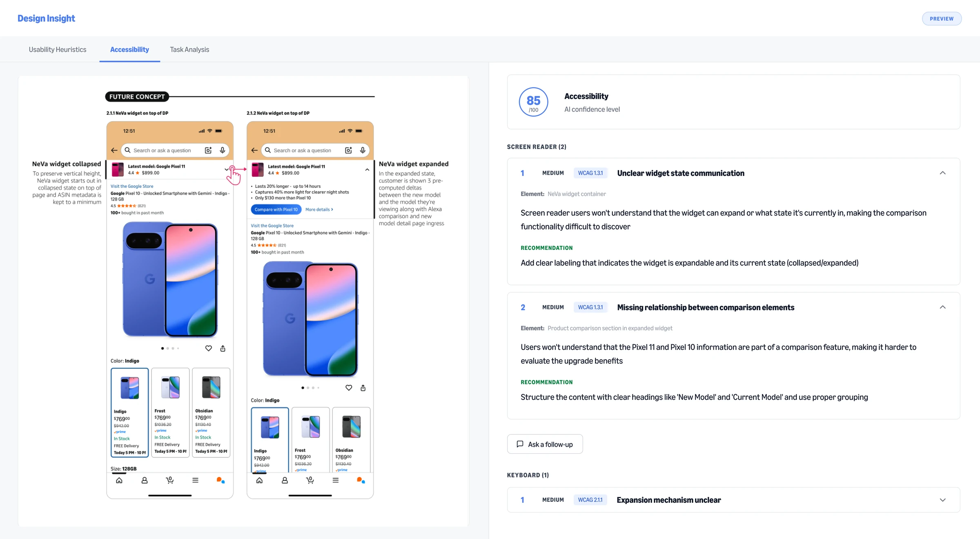Select the Accessibility tab

tap(129, 49)
